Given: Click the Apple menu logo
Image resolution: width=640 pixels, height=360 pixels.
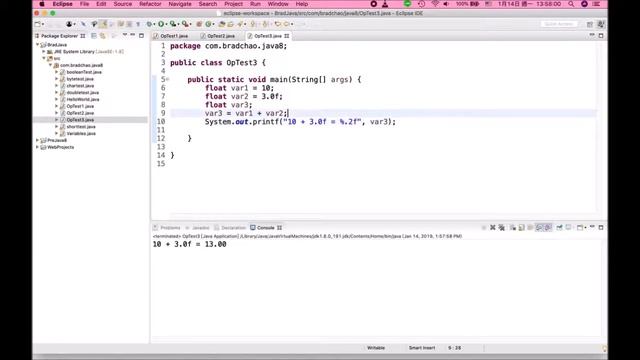Looking at the screenshot, I should (x=42, y=4).
